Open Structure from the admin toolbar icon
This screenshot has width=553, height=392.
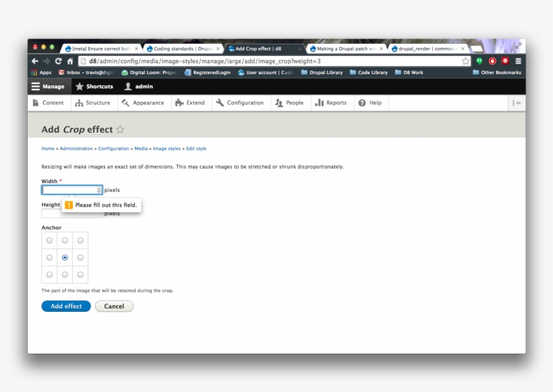tap(80, 102)
